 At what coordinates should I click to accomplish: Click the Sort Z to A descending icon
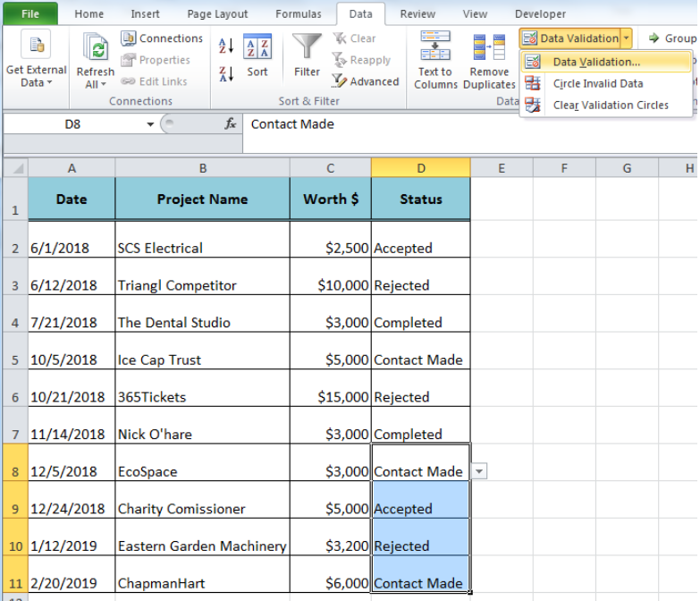[x=226, y=73]
